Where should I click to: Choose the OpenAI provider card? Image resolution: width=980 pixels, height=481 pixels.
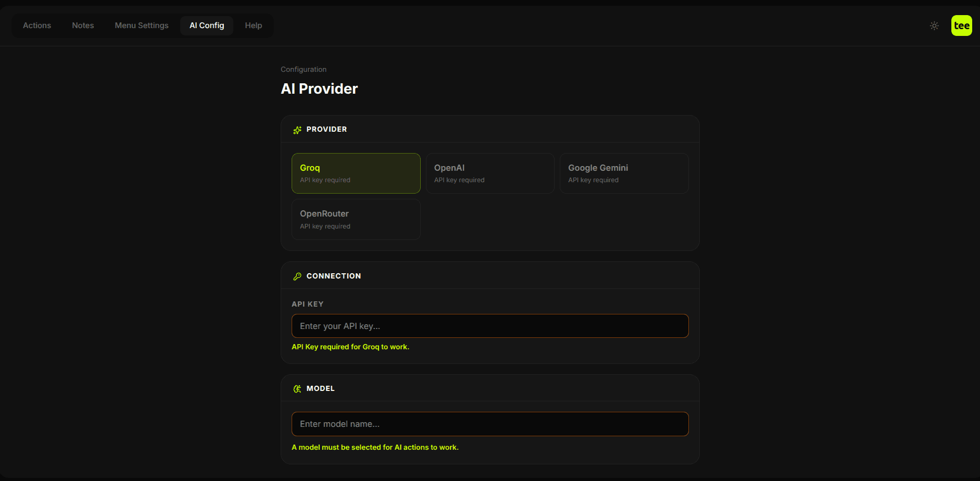coord(490,173)
